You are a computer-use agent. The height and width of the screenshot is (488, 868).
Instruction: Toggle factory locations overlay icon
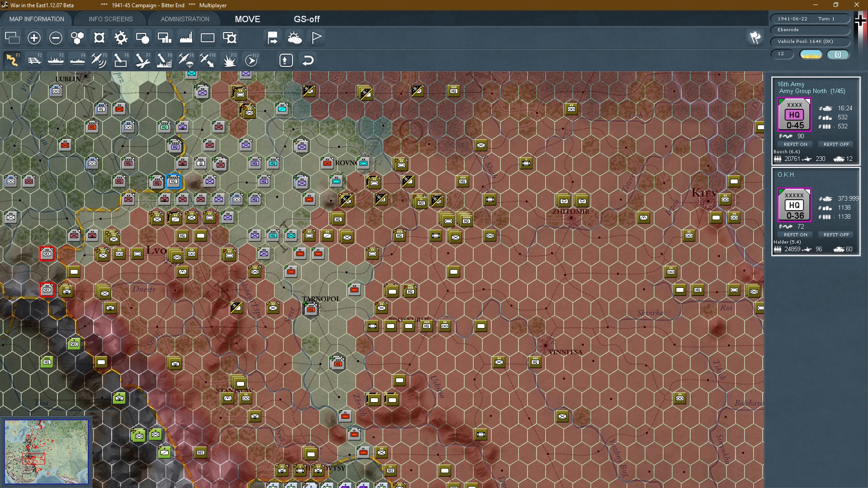[186, 38]
